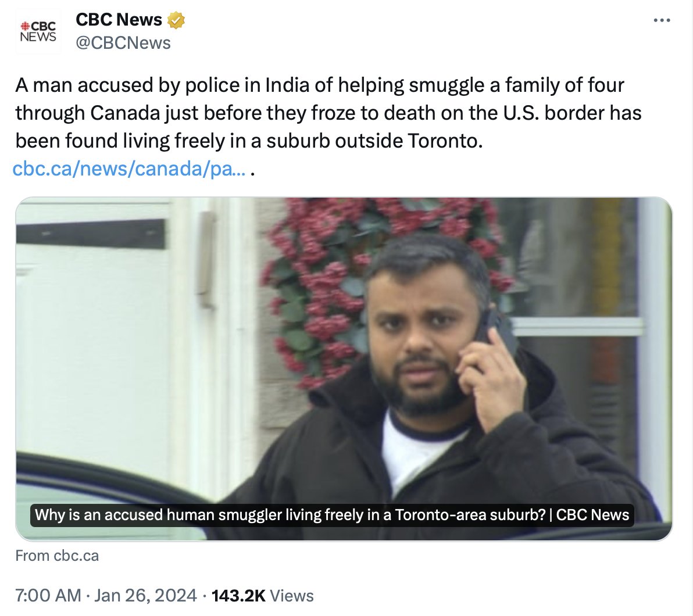Click the "From cbc.ca" source label
Screen dimensions: 693x616
tap(57, 556)
